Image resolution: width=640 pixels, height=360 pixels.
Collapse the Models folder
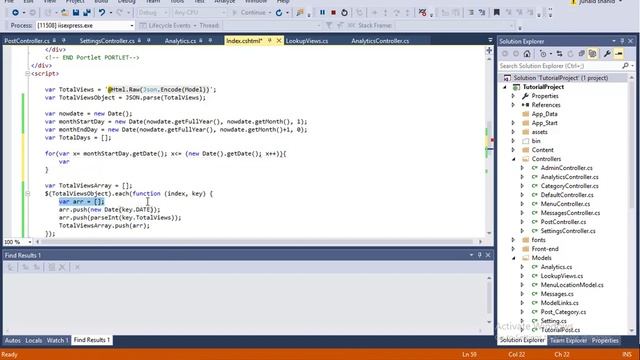[513, 258]
